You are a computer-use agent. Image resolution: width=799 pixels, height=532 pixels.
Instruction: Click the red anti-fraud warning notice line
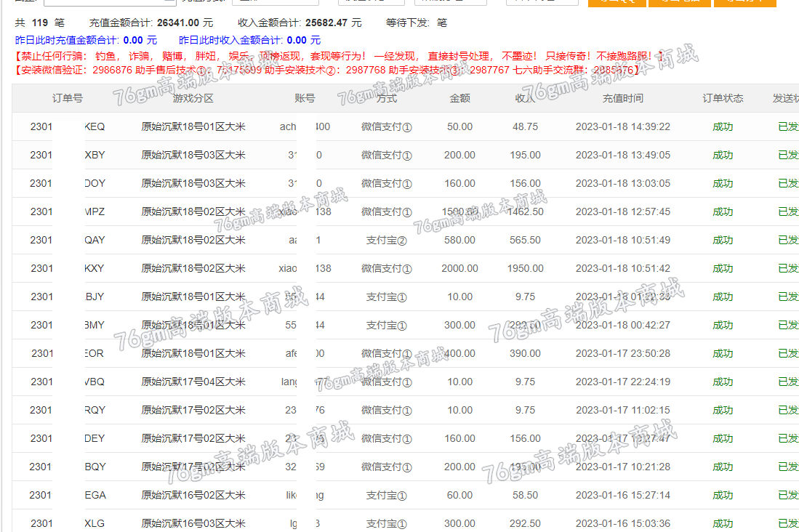tap(338, 56)
